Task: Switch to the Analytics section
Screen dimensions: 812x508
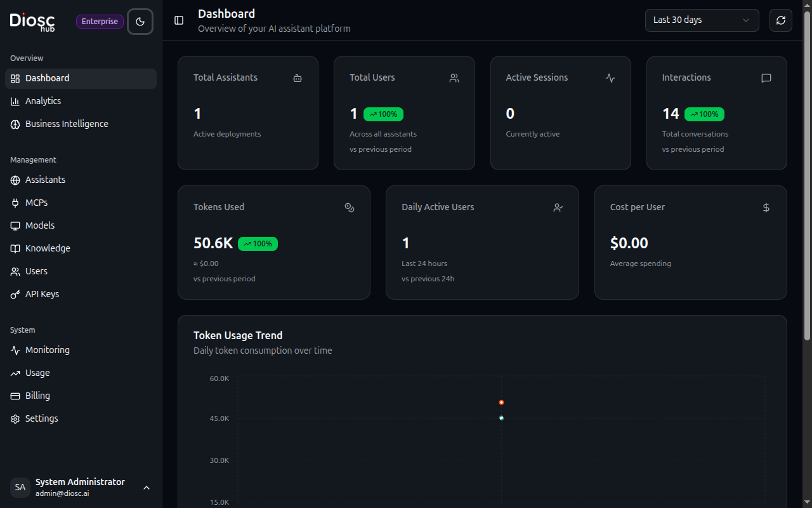Action: point(43,100)
